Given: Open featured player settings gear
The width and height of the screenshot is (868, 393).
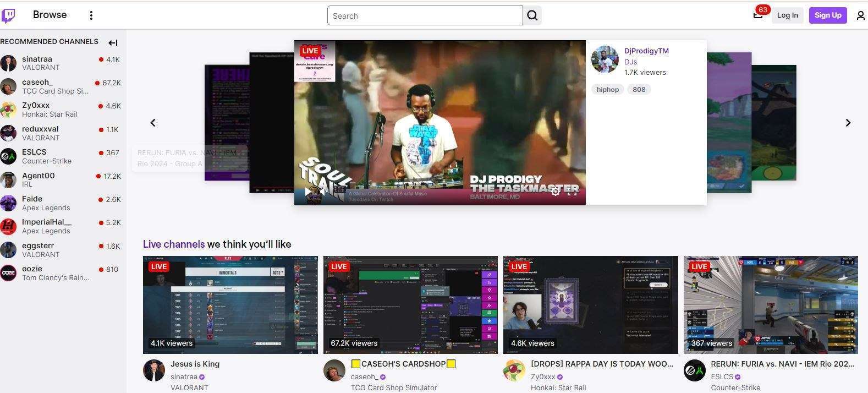Looking at the screenshot, I should click(x=556, y=192).
